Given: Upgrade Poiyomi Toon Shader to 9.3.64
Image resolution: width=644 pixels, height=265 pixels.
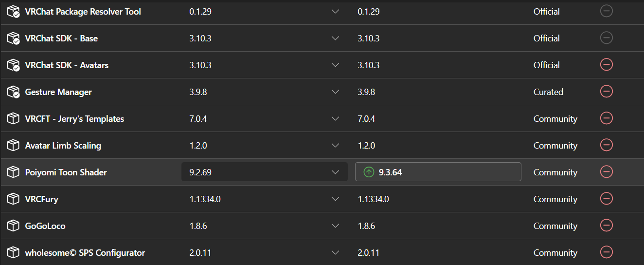Looking at the screenshot, I should pyautogui.click(x=438, y=172).
